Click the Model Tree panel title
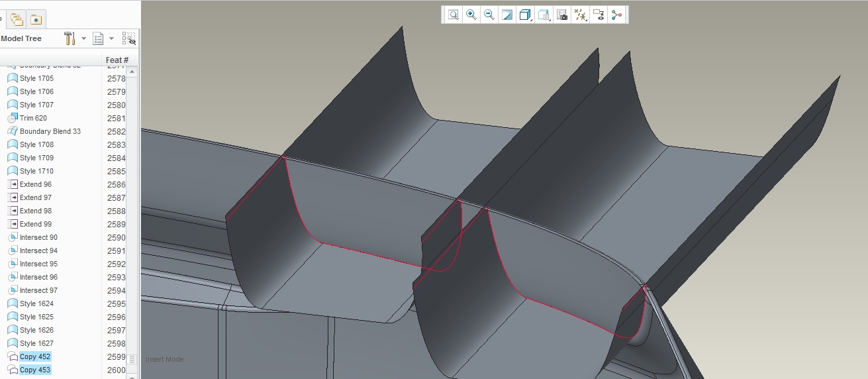Screen dimensions: 868x379 (x=21, y=38)
